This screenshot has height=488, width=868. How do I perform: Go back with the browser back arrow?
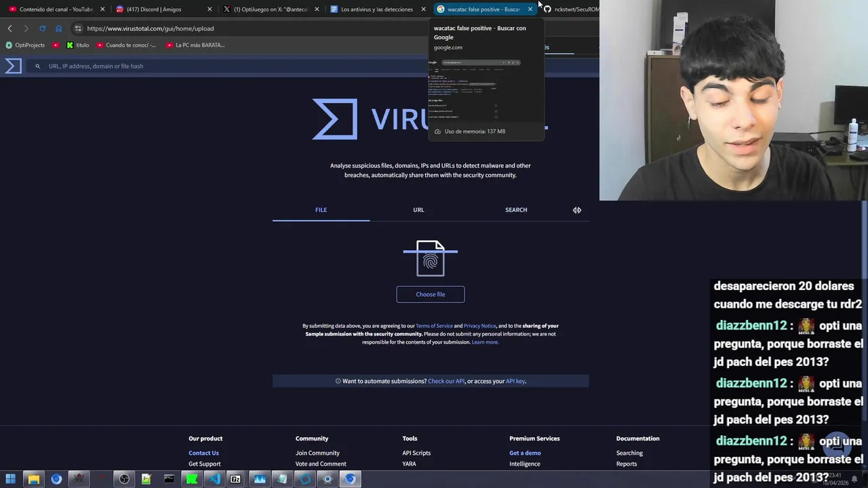[x=9, y=28]
